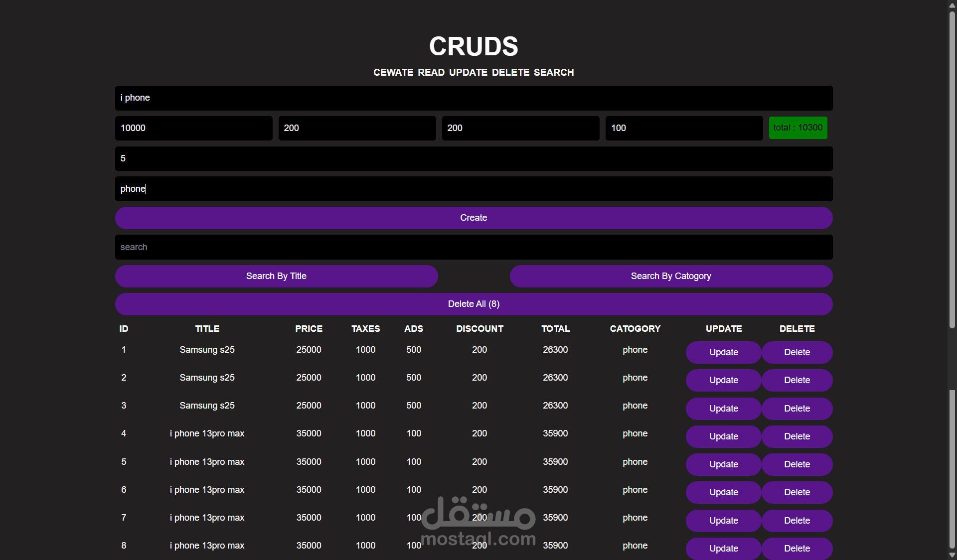Delete the i phone 13pro max row ID 8
The width and height of the screenshot is (957, 560).
click(x=797, y=549)
